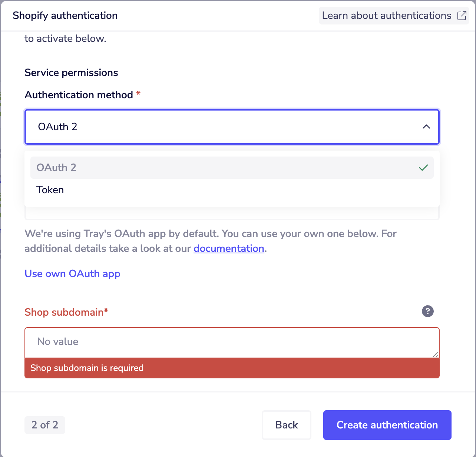476x457 pixels.
Task: Click the Shopify authentication header title
Action: pos(65,16)
